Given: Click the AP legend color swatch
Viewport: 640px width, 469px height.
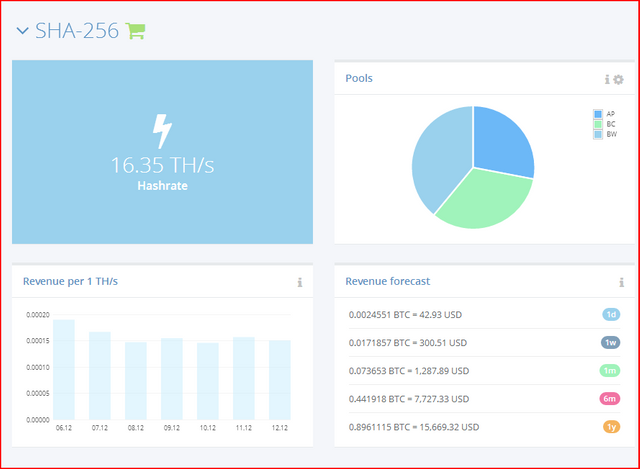Looking at the screenshot, I should pyautogui.click(x=598, y=114).
